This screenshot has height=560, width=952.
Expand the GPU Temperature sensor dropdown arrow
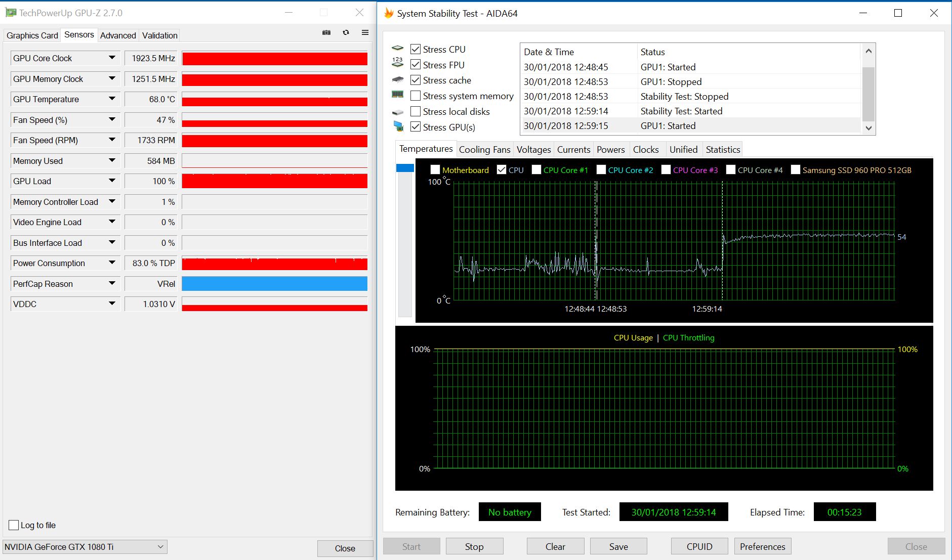click(x=112, y=99)
